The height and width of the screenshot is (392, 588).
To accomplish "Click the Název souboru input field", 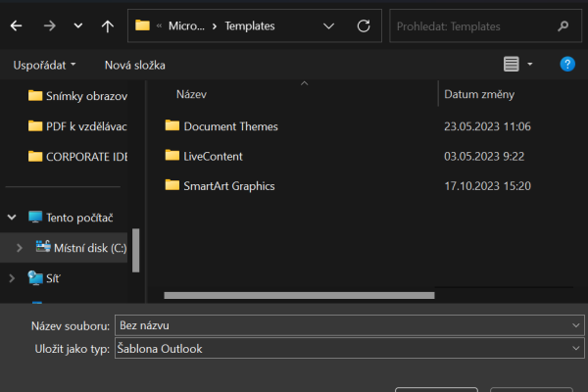I will click(343, 325).
